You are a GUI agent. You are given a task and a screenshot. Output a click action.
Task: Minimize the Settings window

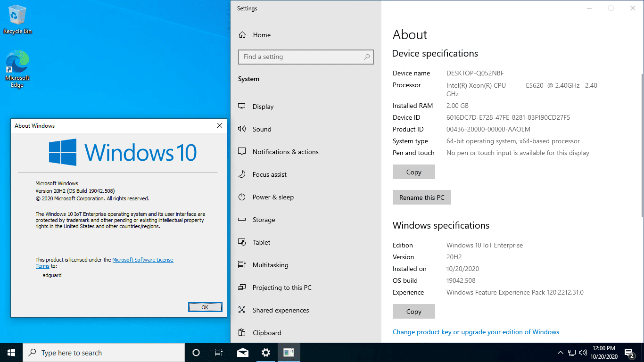(x=589, y=8)
